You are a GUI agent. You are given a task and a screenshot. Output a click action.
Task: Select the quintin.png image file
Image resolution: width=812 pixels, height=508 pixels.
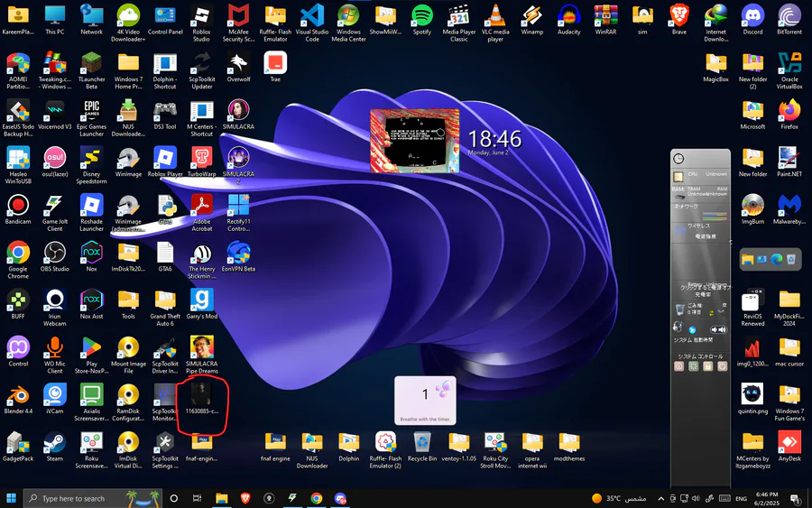coord(752,399)
